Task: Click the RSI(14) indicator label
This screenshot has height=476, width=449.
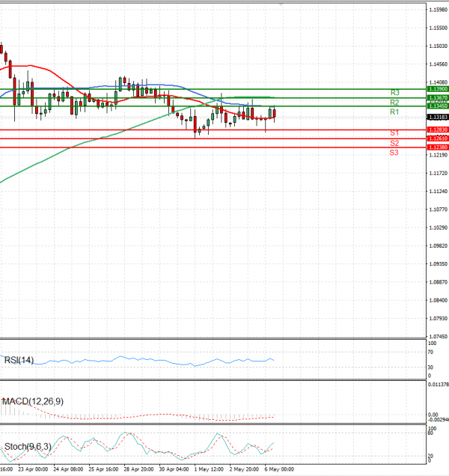Action: (19, 360)
